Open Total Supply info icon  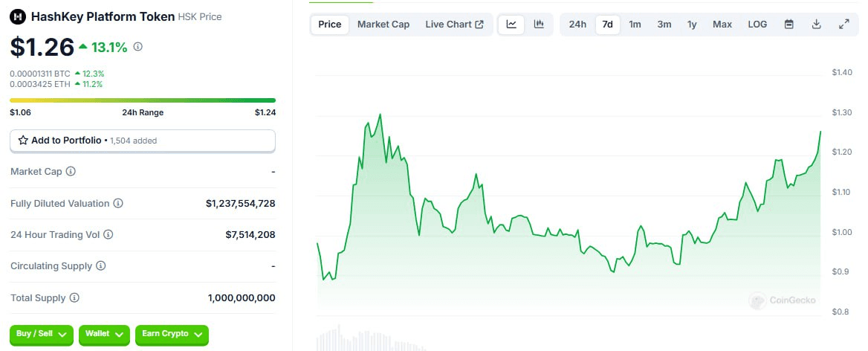pyautogui.click(x=74, y=298)
